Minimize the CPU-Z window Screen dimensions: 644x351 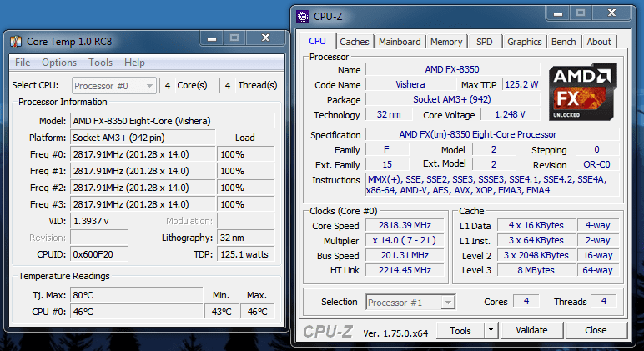click(x=558, y=13)
